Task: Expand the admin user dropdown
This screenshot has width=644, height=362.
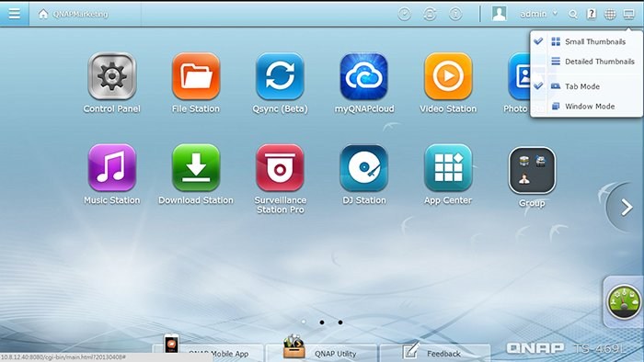Action: coord(555,13)
